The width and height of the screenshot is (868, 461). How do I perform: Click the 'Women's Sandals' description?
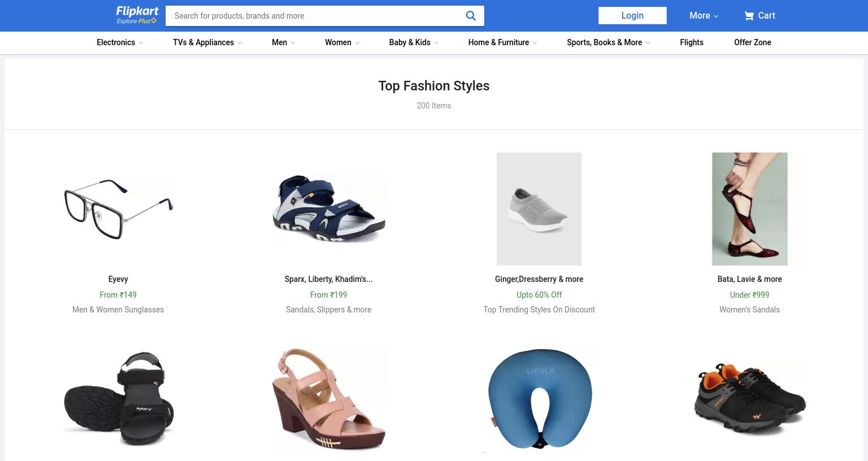click(x=750, y=310)
